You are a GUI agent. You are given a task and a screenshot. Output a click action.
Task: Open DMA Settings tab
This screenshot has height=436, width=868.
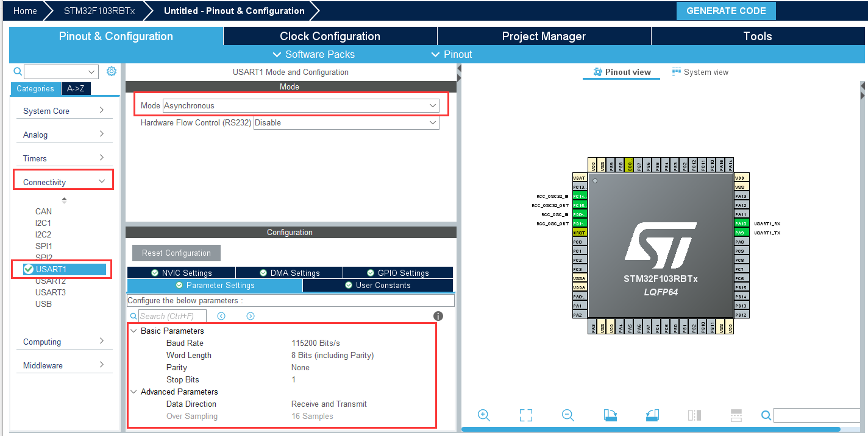click(x=289, y=273)
